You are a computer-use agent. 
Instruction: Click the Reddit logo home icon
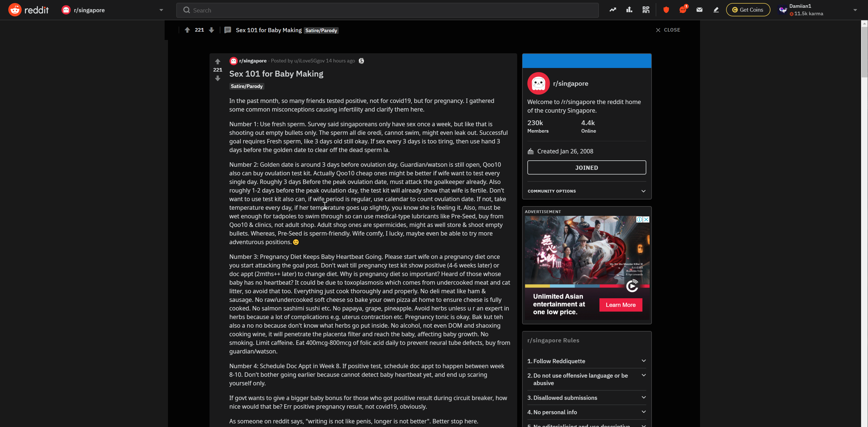coord(15,10)
